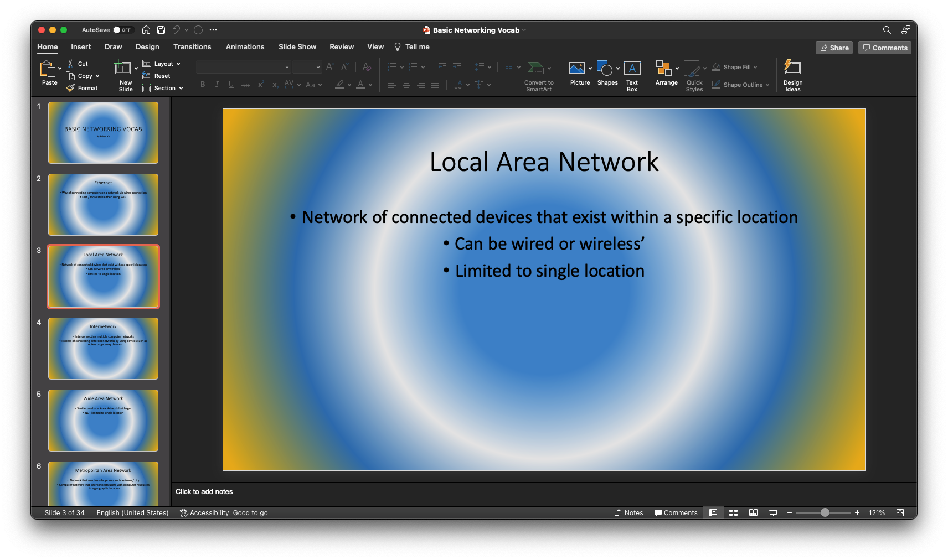Click the Cut scissors icon
Image resolution: width=948 pixels, height=560 pixels.
point(70,64)
